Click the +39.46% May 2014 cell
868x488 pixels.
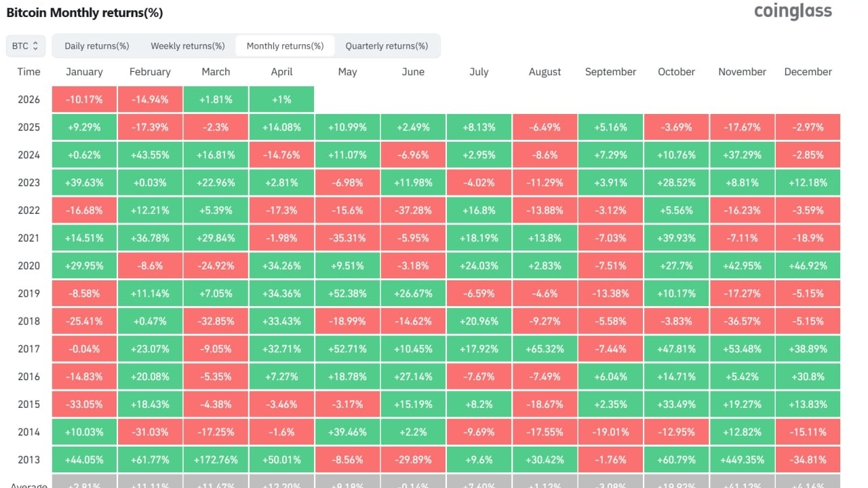pos(347,432)
